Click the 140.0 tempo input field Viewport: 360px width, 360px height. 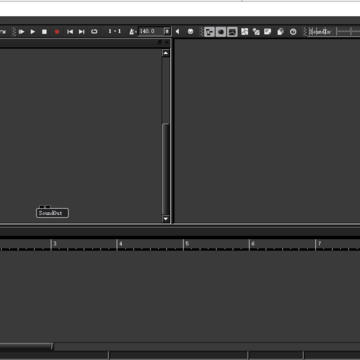click(151, 31)
